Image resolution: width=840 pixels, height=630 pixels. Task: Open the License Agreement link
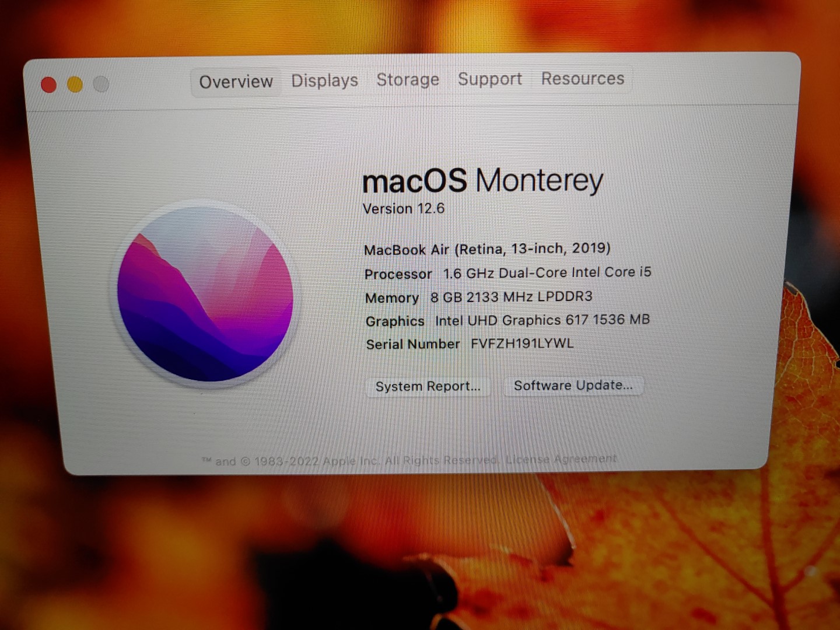[x=561, y=459]
